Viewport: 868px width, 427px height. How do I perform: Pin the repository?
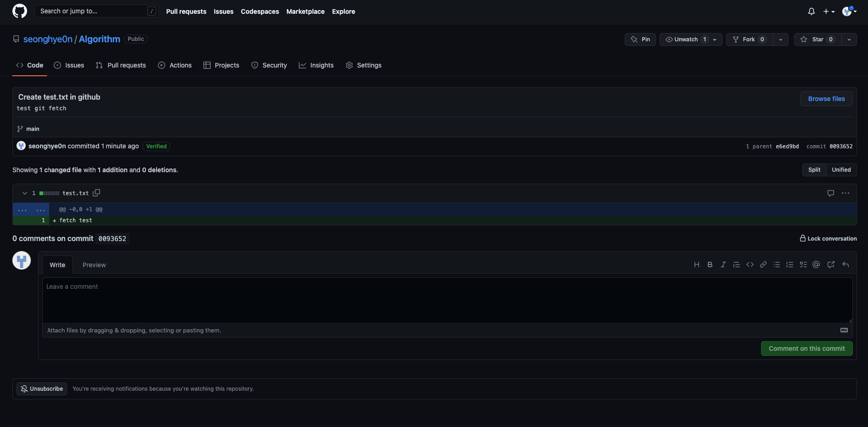(x=640, y=39)
